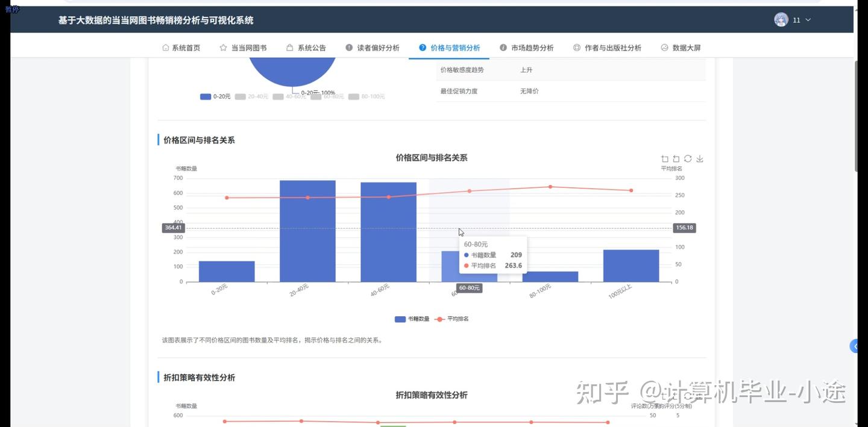
Task: Expand the blue chevron panel on the right edge
Action: click(856, 345)
